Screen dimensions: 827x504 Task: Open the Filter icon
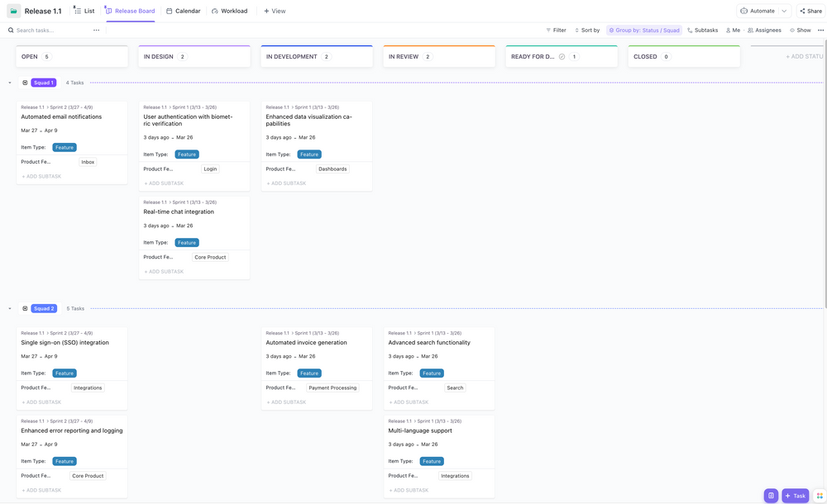coord(550,29)
